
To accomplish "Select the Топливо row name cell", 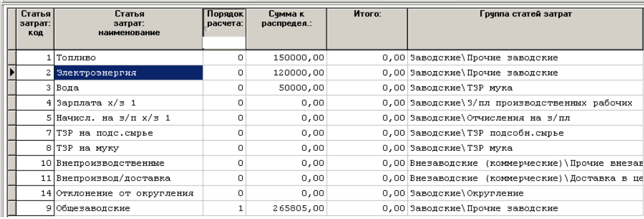I will [x=128, y=58].
